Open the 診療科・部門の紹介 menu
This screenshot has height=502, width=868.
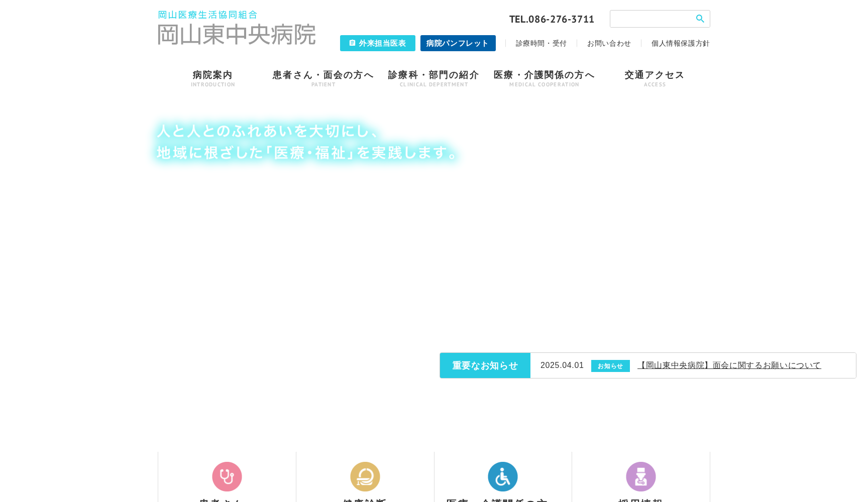433,74
